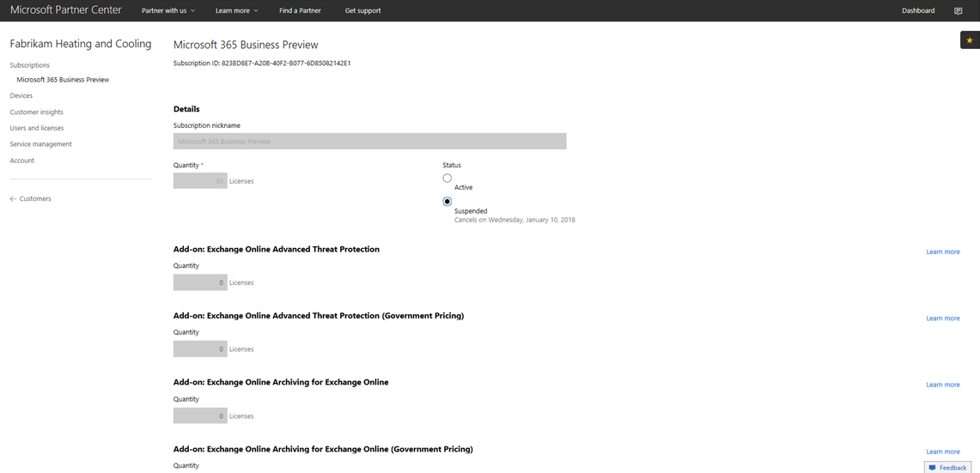The image size is (980, 473).
Task: Select the Active status radio button
Action: [x=447, y=178]
